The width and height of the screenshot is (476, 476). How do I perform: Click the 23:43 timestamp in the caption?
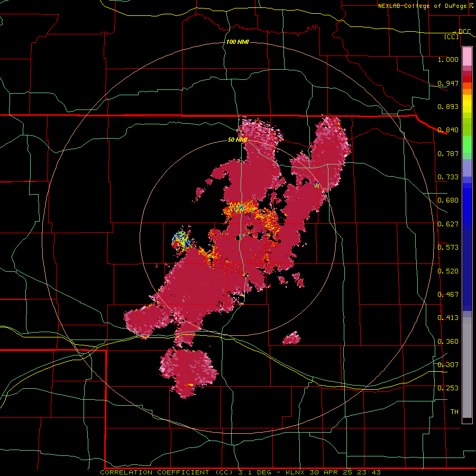point(369,472)
